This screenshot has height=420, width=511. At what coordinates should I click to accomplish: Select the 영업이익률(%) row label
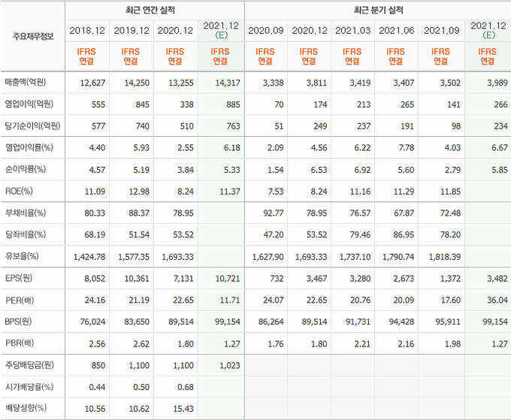tap(29, 147)
